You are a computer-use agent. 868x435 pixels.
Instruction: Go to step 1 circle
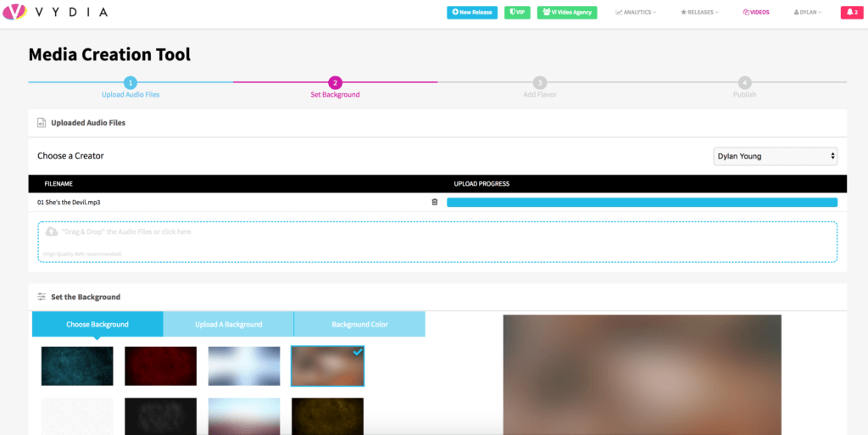tap(130, 82)
